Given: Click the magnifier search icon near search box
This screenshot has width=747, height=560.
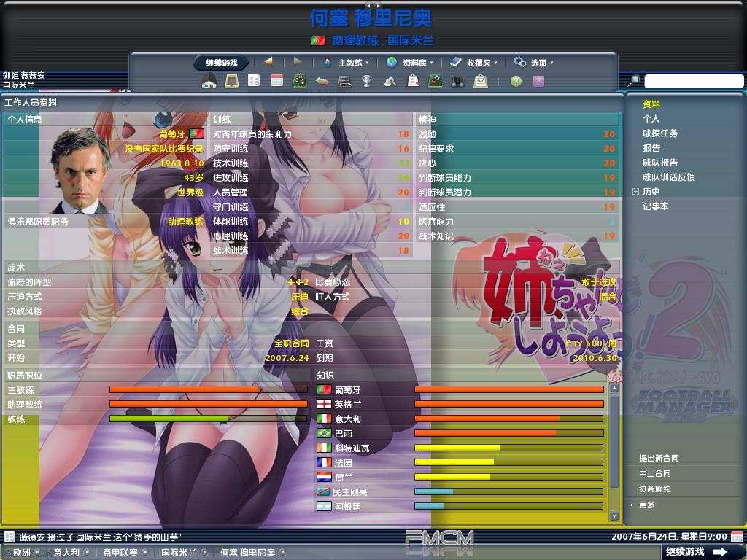Looking at the screenshot, I should tap(633, 81).
